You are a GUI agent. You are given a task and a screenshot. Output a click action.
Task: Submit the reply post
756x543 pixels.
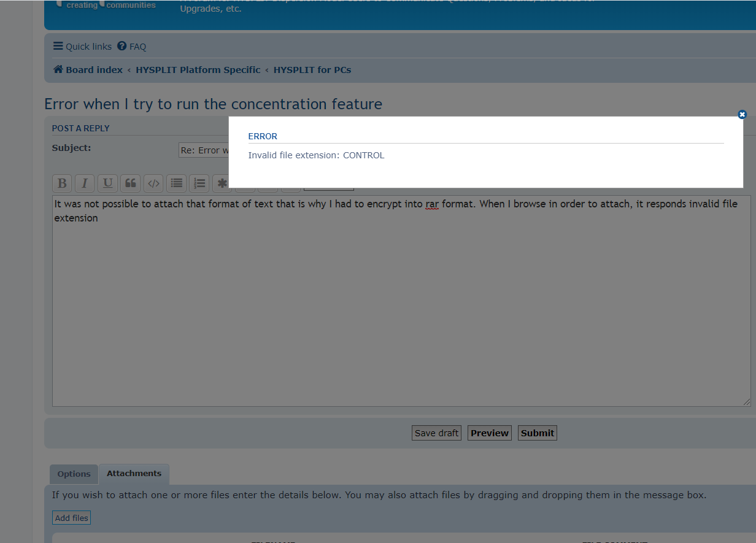[538, 433]
